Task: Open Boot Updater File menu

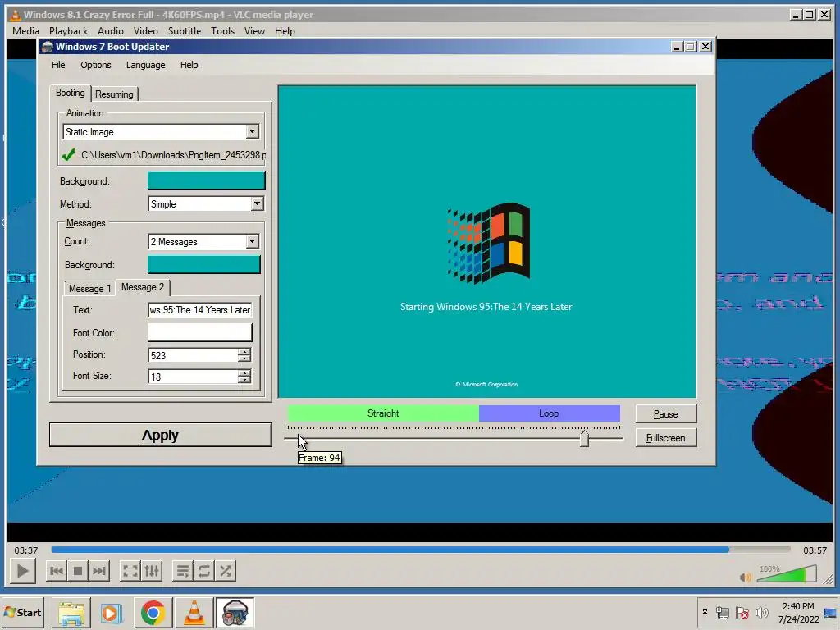Action: tap(58, 65)
